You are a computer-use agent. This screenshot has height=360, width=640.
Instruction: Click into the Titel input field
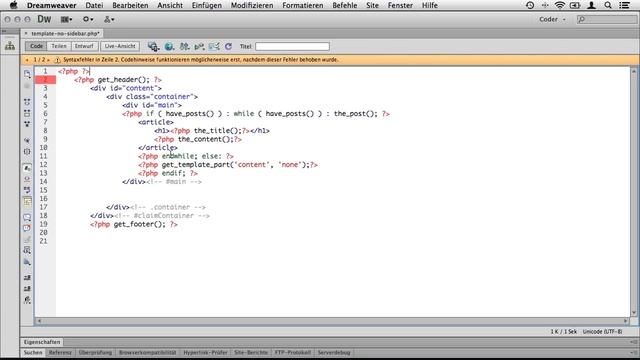(292, 47)
